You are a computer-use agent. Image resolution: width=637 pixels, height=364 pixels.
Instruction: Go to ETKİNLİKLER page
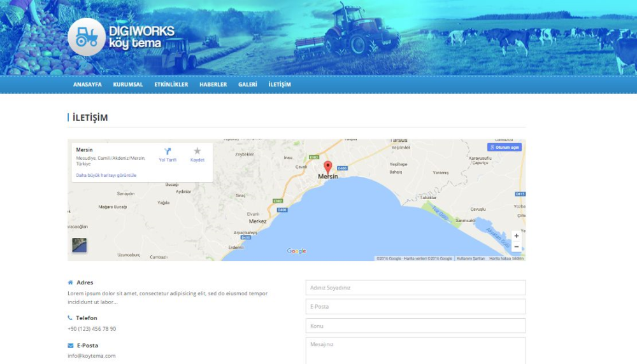[x=171, y=85]
